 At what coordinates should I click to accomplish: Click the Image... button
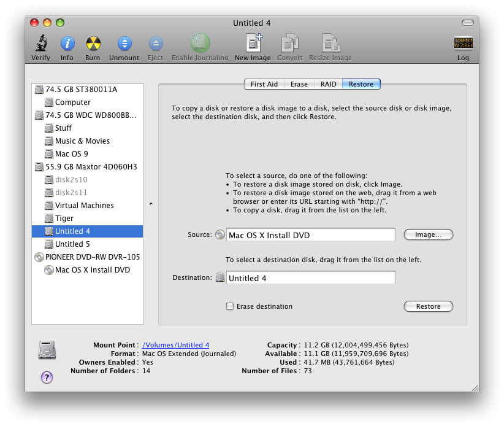[429, 234]
